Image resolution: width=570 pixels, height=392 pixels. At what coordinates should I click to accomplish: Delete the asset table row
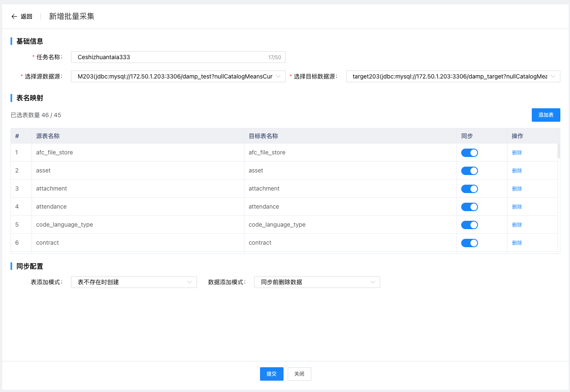click(517, 171)
